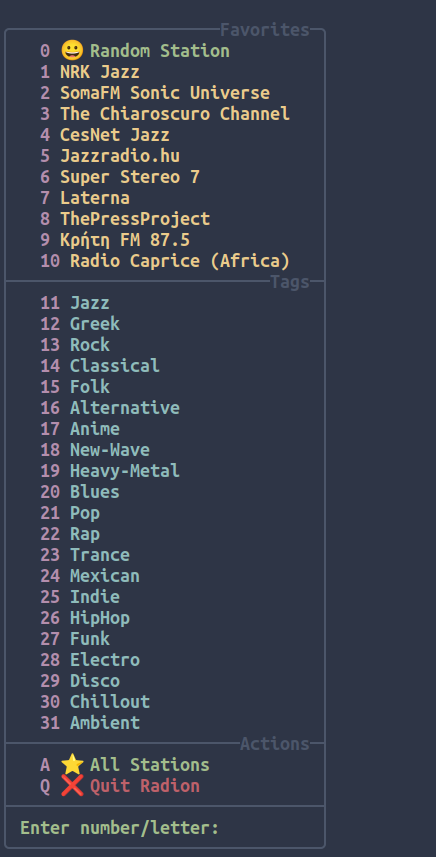Select SomaFM Sonic Universe station
The width and height of the screenshot is (436, 857).
coord(164,93)
